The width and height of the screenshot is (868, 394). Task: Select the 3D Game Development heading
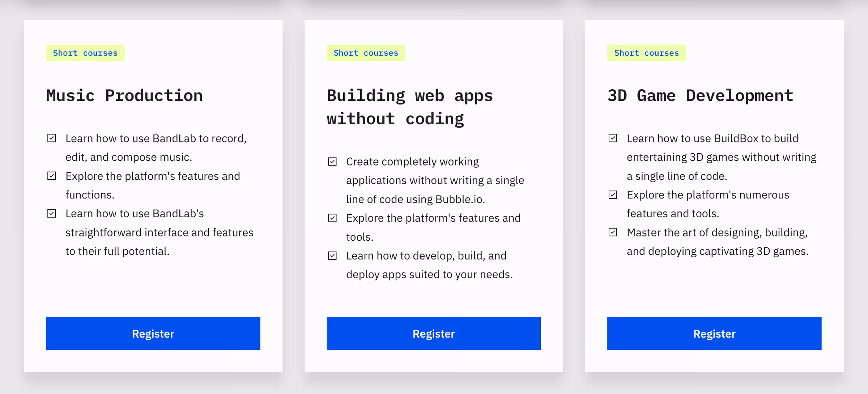(x=700, y=96)
